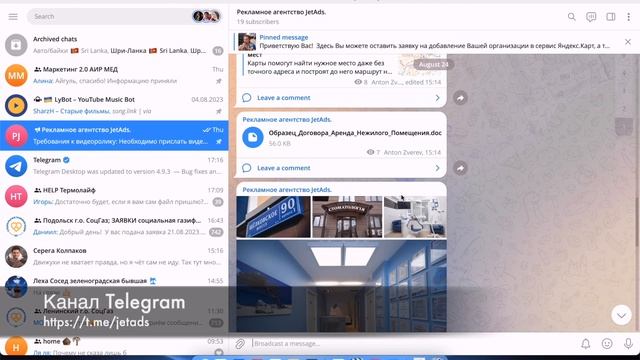Open channel name link above photo album
Screen dimensions: 640x360
pos(287,190)
